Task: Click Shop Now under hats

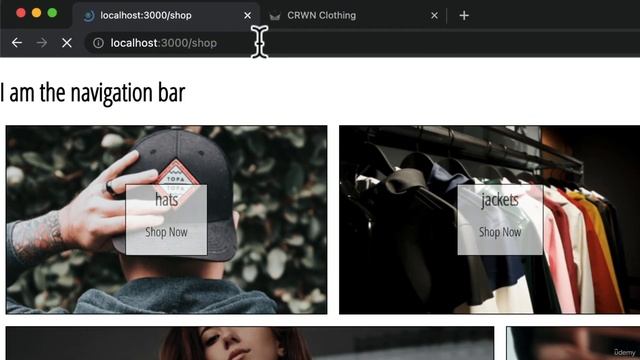Action: pos(166,232)
